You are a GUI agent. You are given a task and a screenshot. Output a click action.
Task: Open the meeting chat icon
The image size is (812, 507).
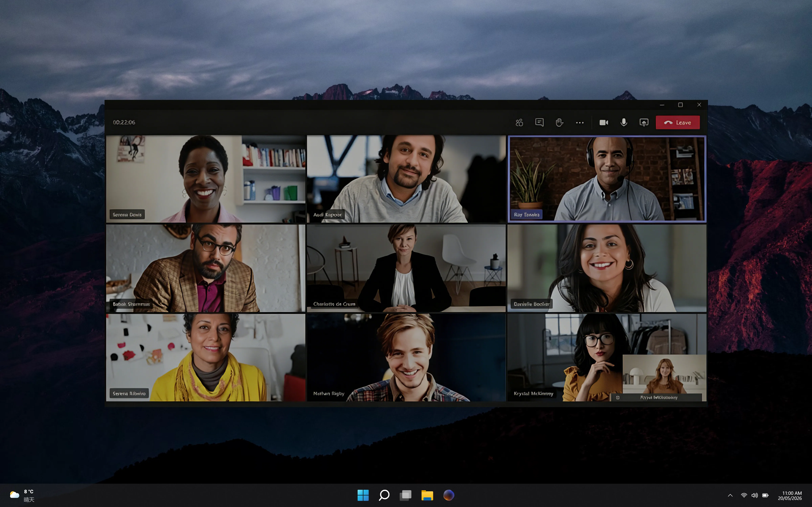click(539, 122)
